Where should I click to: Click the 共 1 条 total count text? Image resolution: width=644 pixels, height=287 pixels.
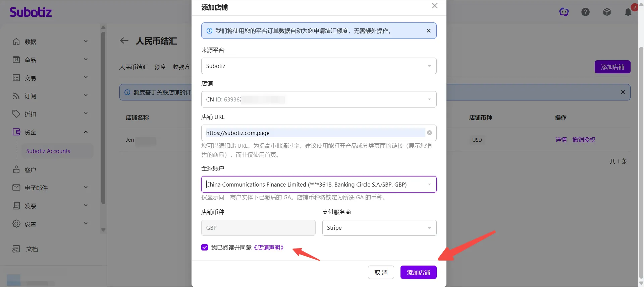pos(618,161)
